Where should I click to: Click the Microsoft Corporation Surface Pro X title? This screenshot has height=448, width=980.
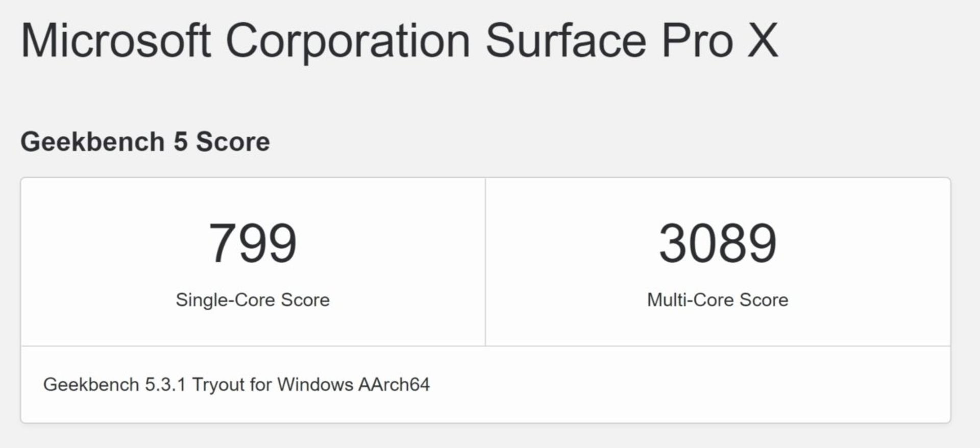pos(399,41)
